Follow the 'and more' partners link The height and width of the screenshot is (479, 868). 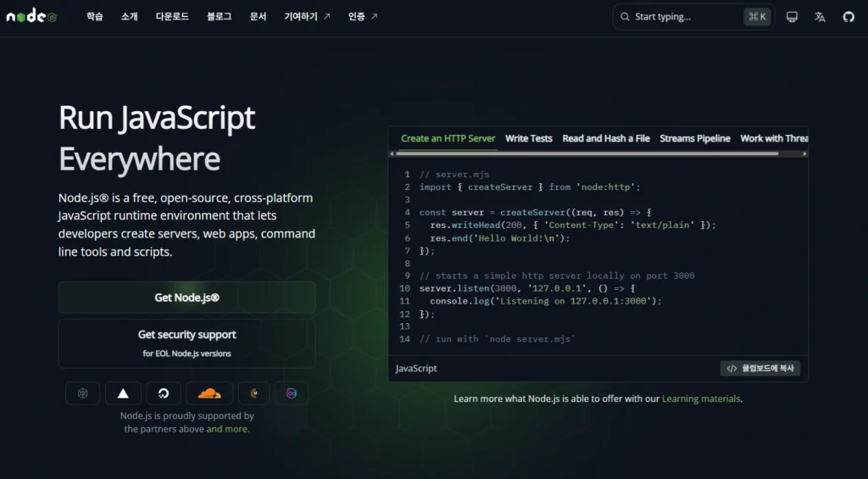tap(227, 429)
